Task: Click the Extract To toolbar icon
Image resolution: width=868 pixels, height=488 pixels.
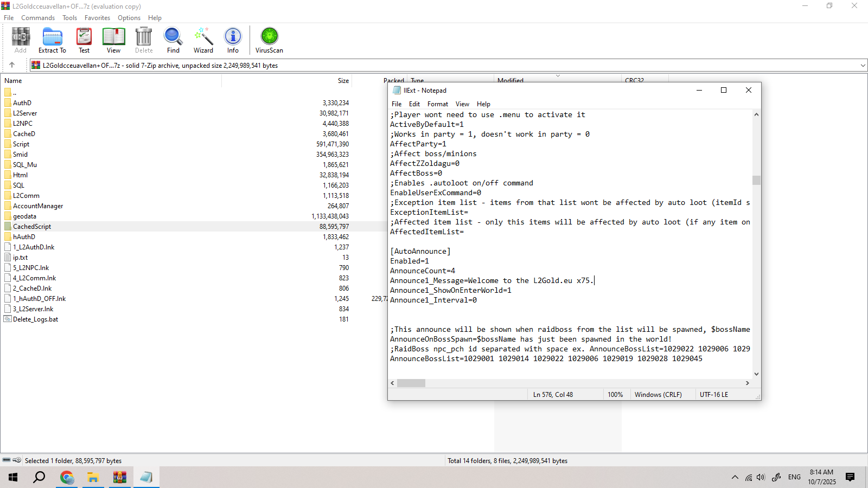Action: pyautogui.click(x=52, y=41)
